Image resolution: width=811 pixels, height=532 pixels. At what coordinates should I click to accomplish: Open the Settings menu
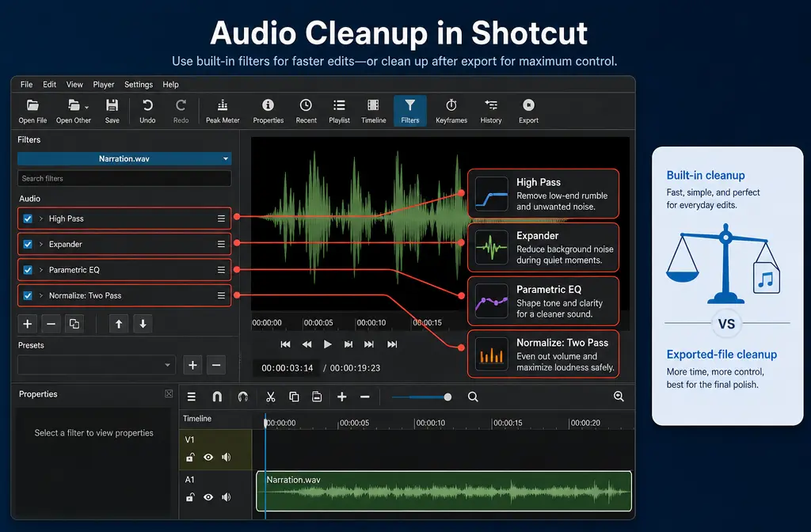(139, 84)
